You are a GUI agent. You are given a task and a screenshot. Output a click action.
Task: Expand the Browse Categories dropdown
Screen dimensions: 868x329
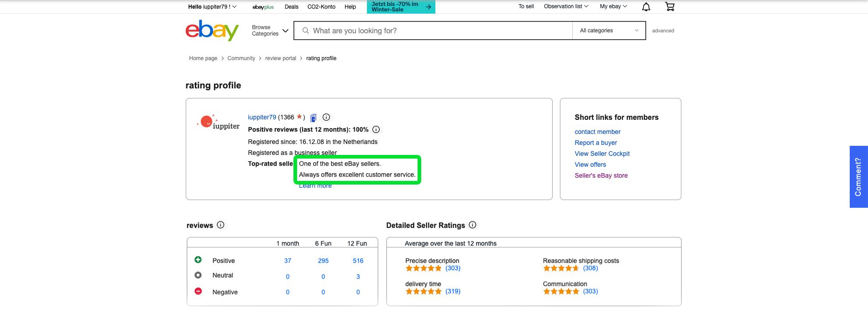point(270,31)
